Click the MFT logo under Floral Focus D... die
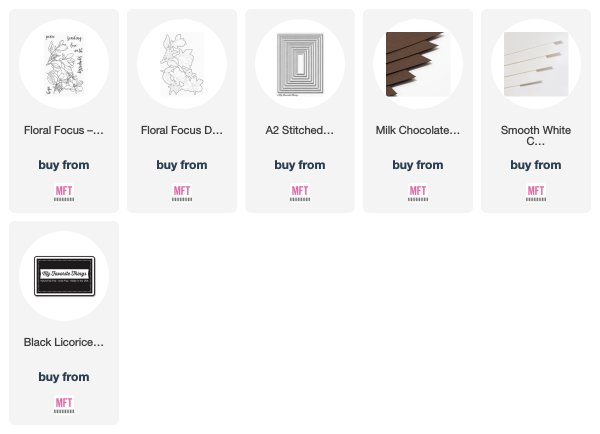 182,193
